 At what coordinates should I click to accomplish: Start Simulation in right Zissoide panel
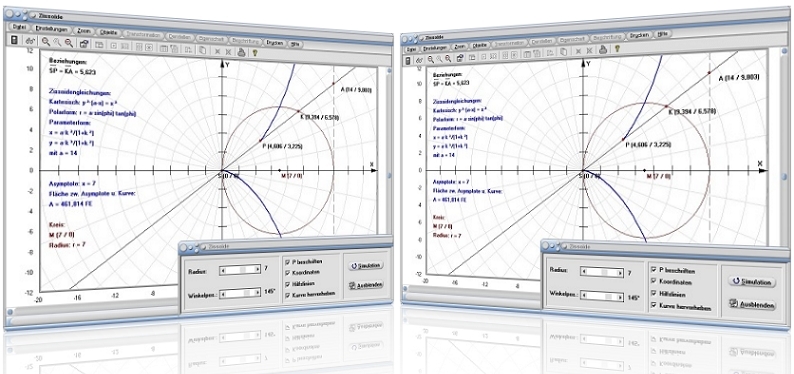point(752,282)
